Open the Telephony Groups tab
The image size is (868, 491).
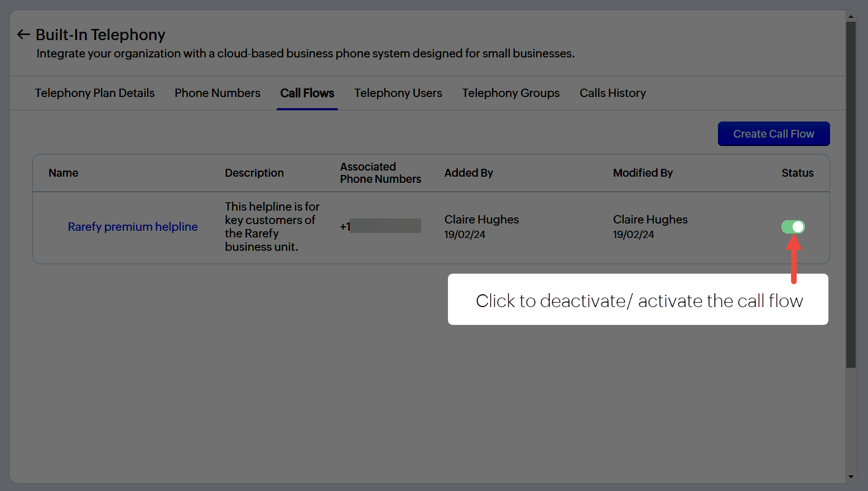511,93
